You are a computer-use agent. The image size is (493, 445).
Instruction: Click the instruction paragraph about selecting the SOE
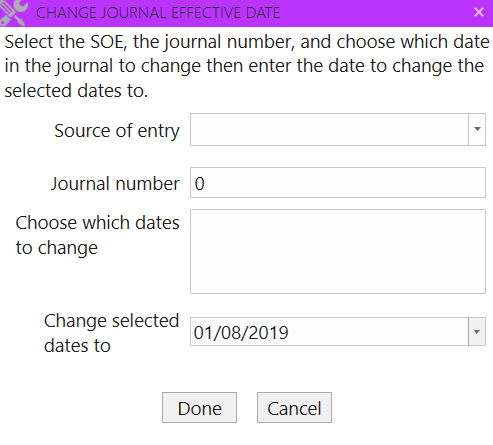(247, 66)
